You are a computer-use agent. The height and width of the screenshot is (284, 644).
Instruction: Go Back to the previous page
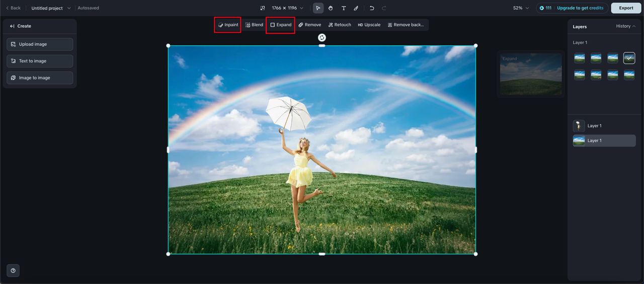pyautogui.click(x=13, y=8)
